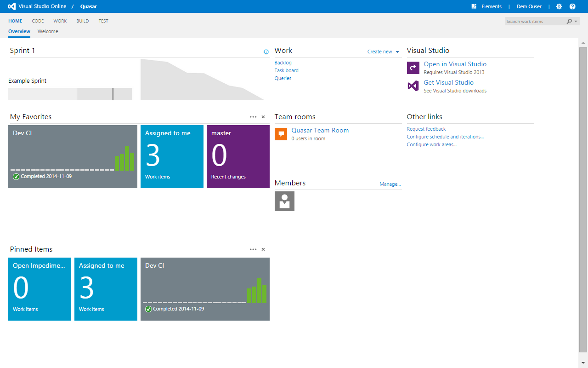Click Configure schedule and iterations link
This screenshot has height=368, width=588.
(445, 137)
